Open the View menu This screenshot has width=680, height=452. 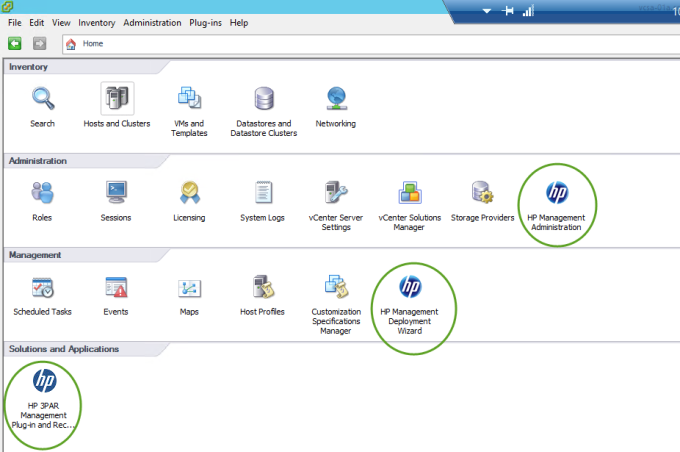(x=61, y=23)
